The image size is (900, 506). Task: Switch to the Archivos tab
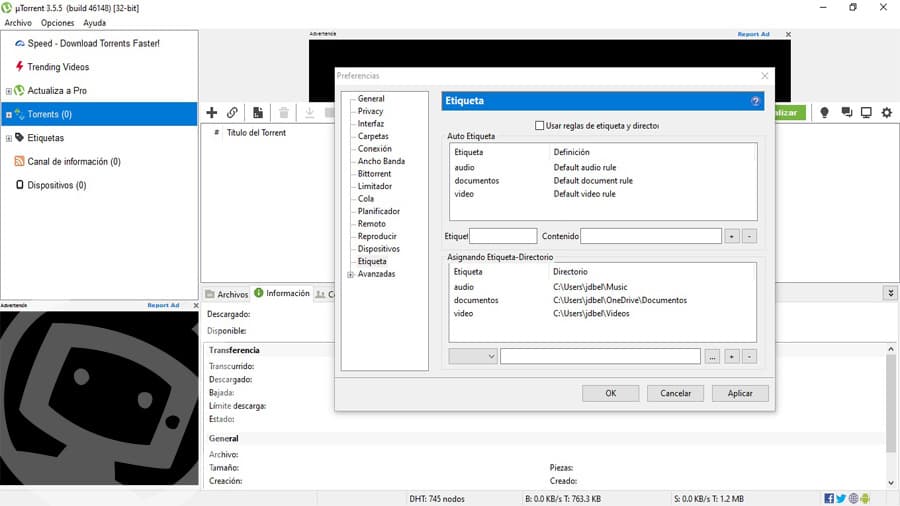[x=227, y=294]
